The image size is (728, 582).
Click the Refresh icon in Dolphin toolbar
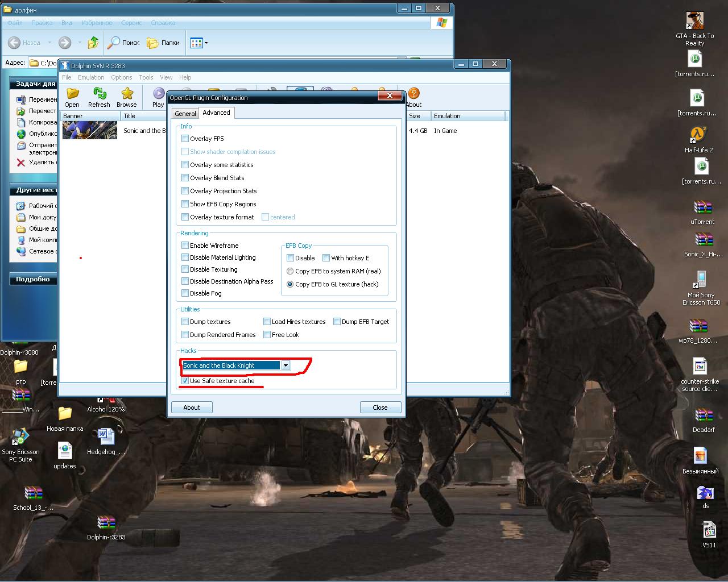click(x=99, y=94)
